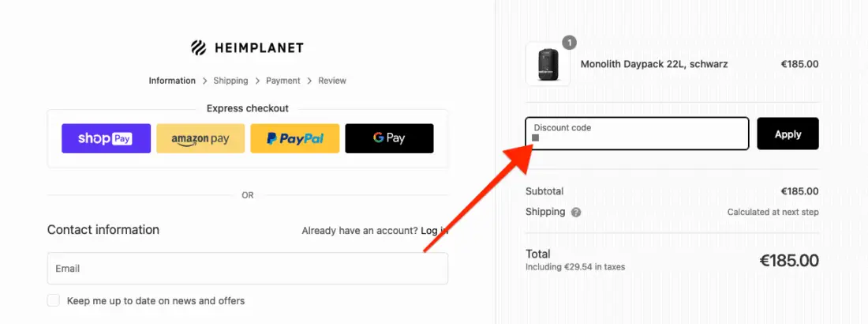Screen dimensions: 868x324
Task: Open the Monolith Daypack product thumbnail
Action: pos(548,64)
